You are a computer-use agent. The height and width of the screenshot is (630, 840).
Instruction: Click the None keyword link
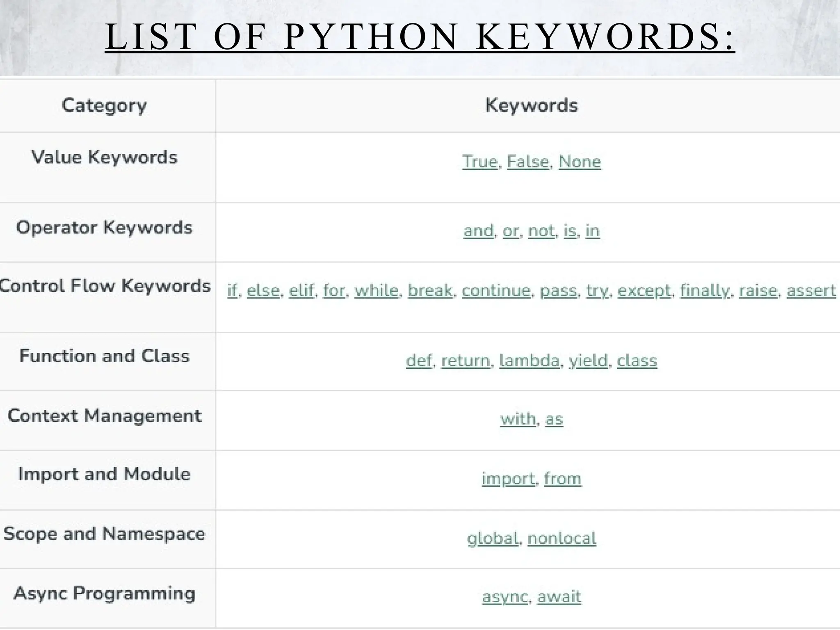pos(580,162)
